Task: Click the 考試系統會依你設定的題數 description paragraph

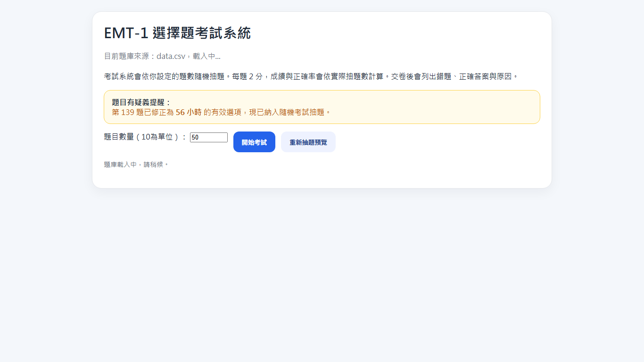Action: point(311,76)
